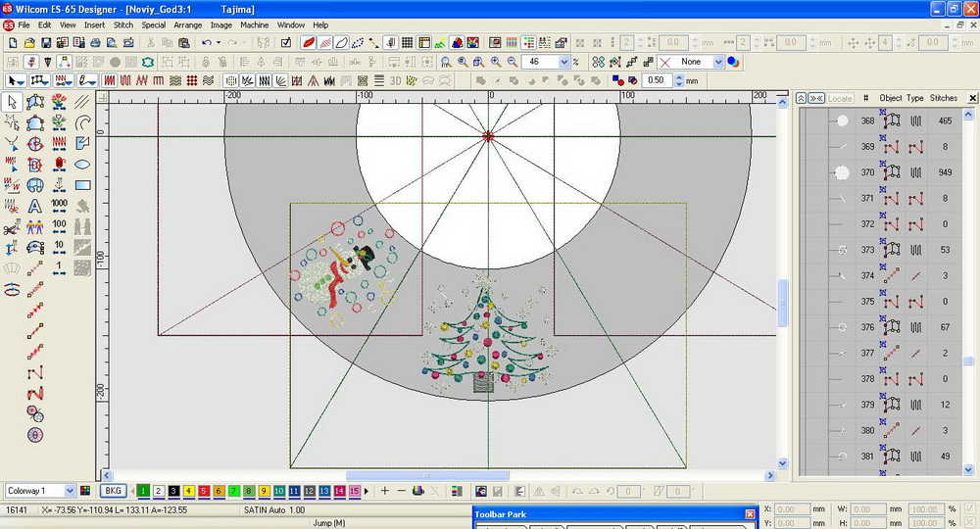Select the Ellipse shape tool

(x=82, y=165)
